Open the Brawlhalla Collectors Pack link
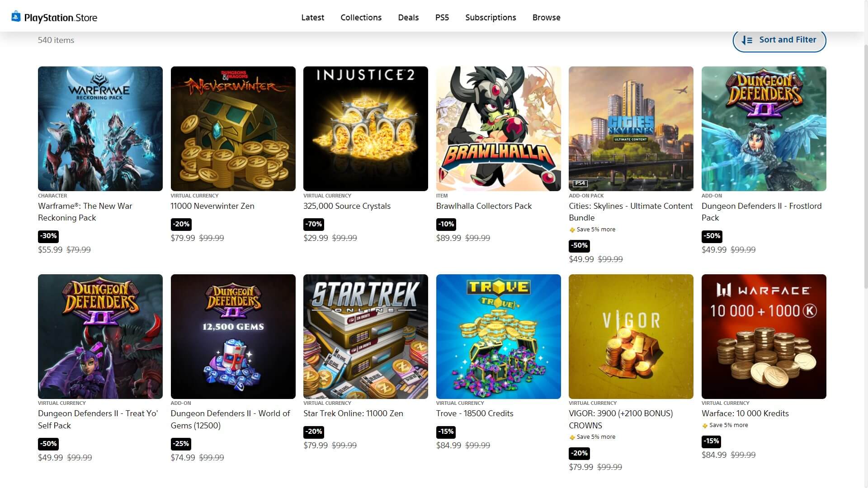This screenshot has height=488, width=868. (x=484, y=206)
